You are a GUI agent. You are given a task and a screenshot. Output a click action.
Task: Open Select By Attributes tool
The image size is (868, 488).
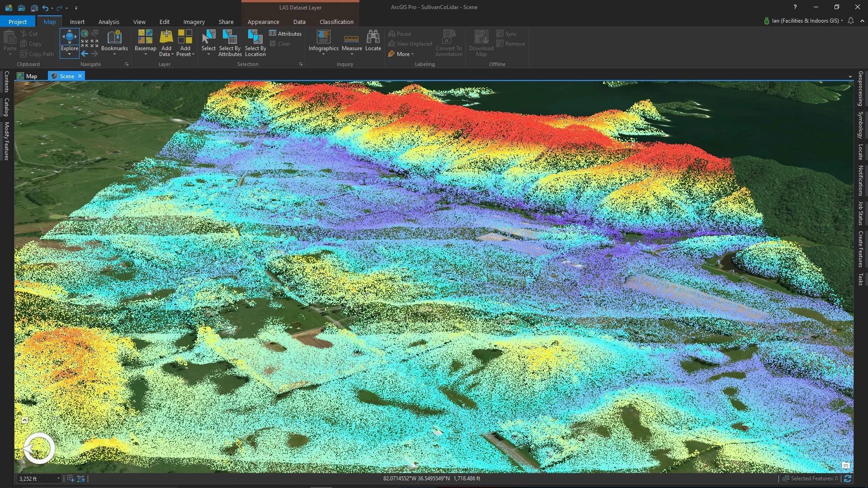coord(230,43)
